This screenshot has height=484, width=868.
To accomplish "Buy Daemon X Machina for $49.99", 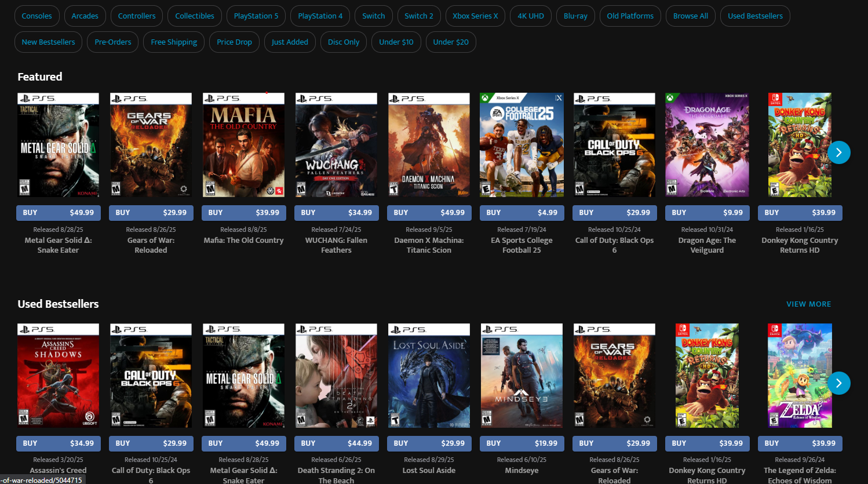I will click(x=429, y=213).
